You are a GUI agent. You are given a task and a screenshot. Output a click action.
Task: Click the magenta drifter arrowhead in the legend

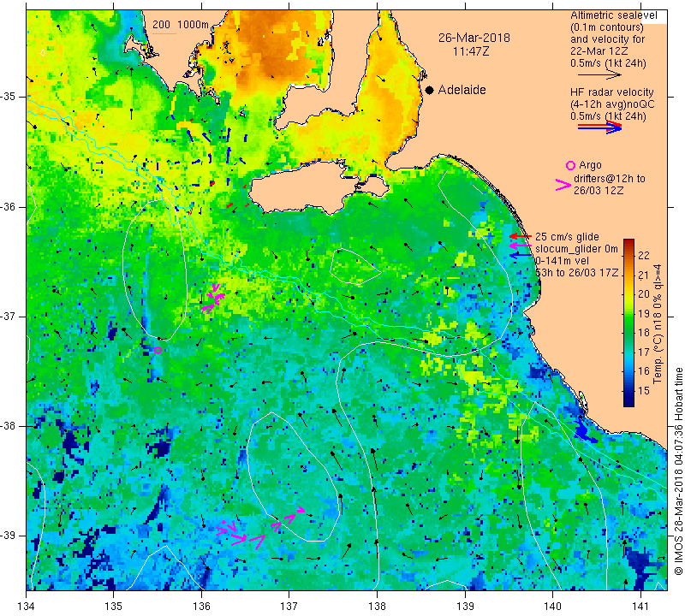563,185
